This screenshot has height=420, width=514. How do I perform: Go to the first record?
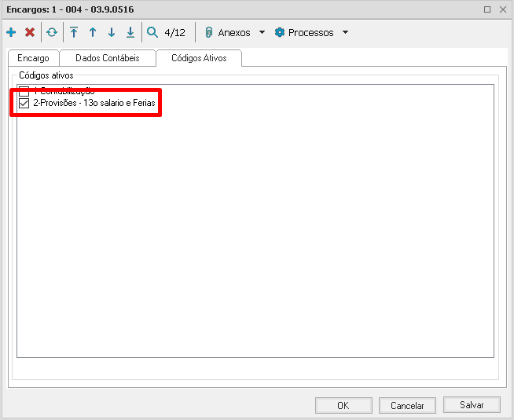point(74,32)
